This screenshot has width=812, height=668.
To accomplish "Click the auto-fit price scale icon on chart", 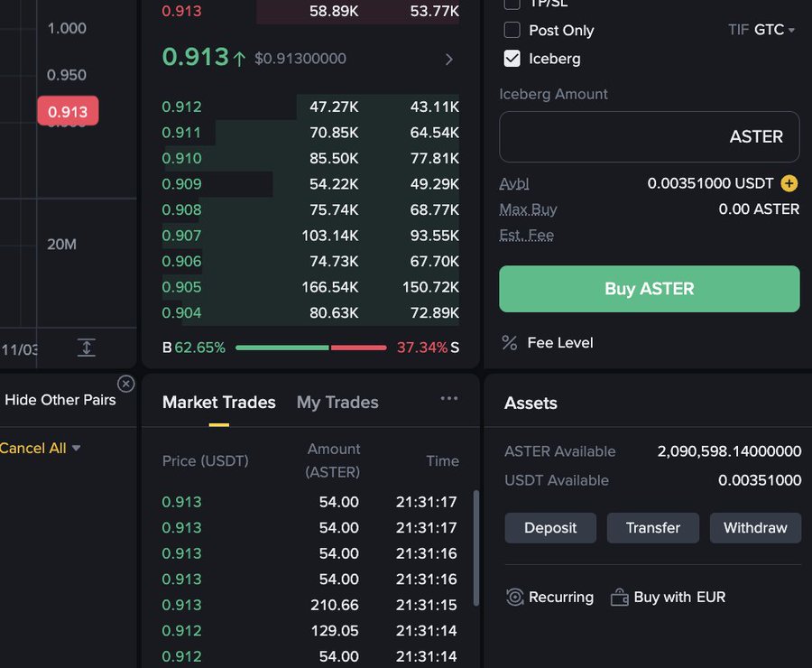I will [86, 348].
